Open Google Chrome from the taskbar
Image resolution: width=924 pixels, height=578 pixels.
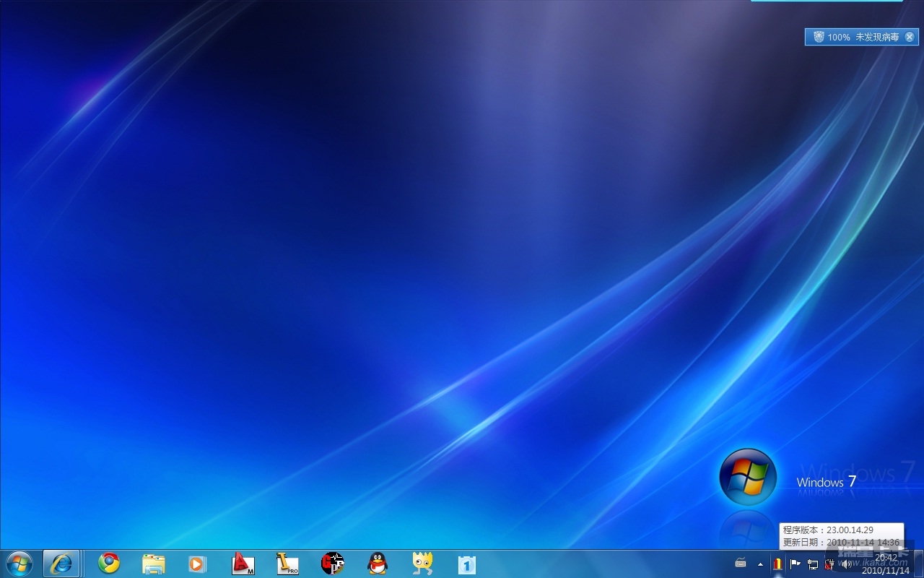point(109,564)
